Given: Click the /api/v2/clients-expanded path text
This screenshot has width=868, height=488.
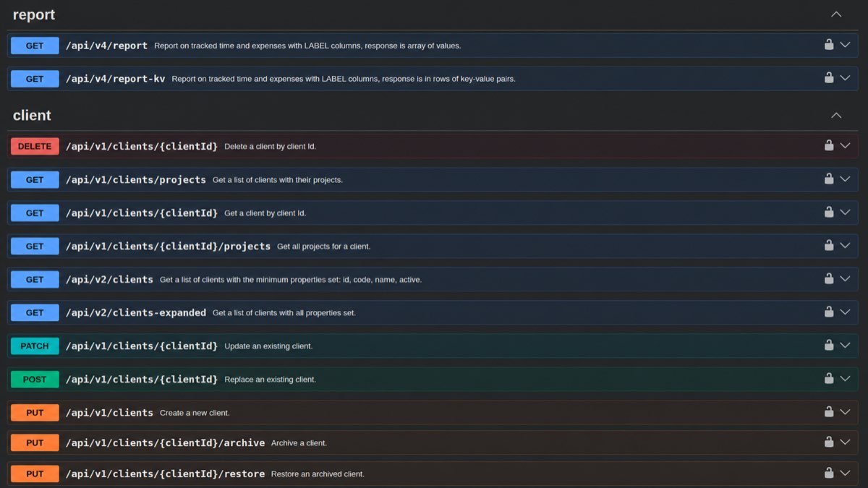Looking at the screenshot, I should [x=136, y=312].
